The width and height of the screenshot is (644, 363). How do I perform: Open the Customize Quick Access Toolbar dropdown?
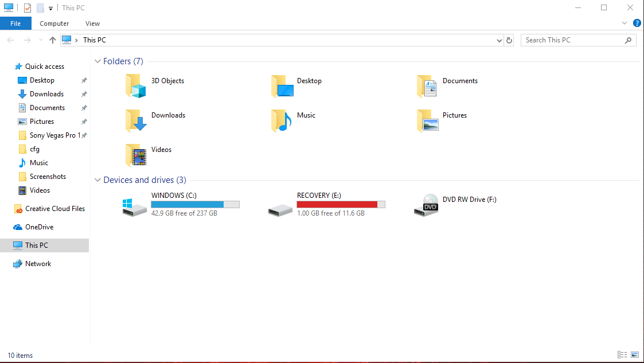(x=50, y=7)
